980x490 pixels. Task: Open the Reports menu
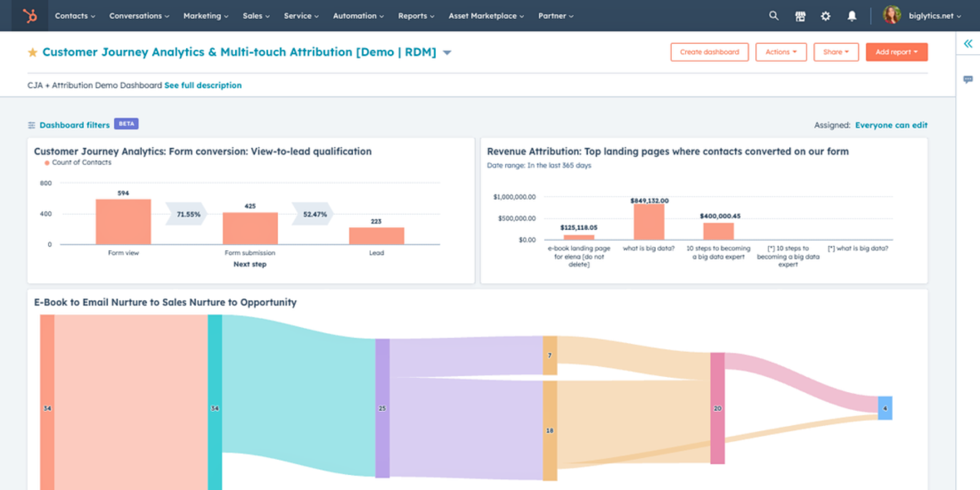pyautogui.click(x=416, y=16)
